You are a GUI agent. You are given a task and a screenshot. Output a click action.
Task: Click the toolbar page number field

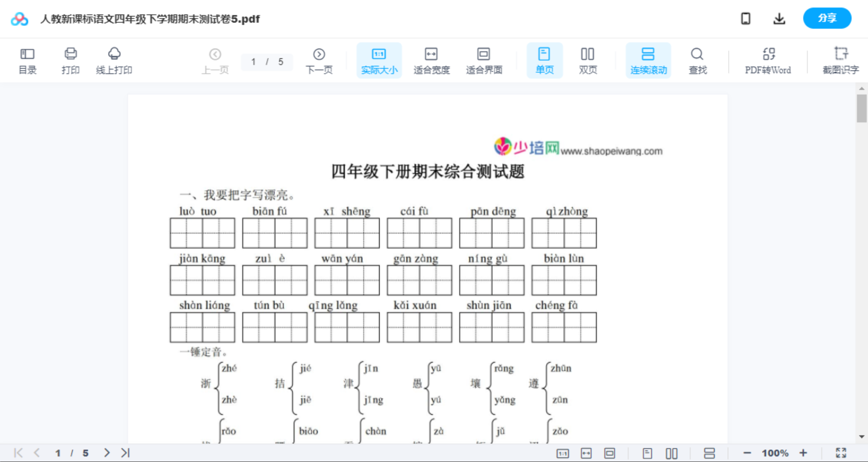tap(267, 61)
